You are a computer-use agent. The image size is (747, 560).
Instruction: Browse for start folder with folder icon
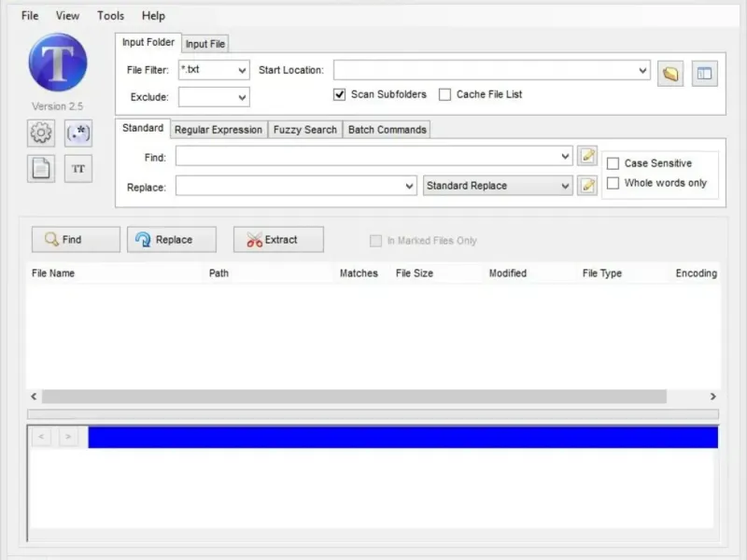coord(670,74)
